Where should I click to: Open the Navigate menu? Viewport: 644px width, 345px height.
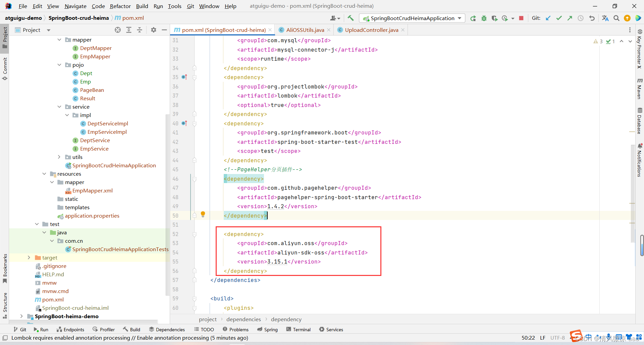(x=75, y=6)
